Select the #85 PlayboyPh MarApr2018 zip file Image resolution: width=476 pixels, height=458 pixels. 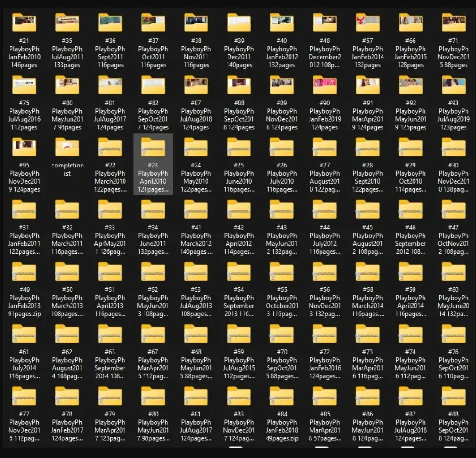click(325, 396)
